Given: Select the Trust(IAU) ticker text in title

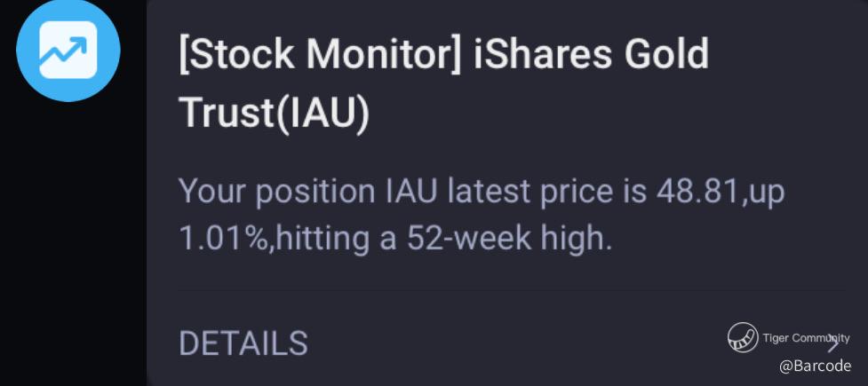Looking at the screenshot, I should click(273, 114).
